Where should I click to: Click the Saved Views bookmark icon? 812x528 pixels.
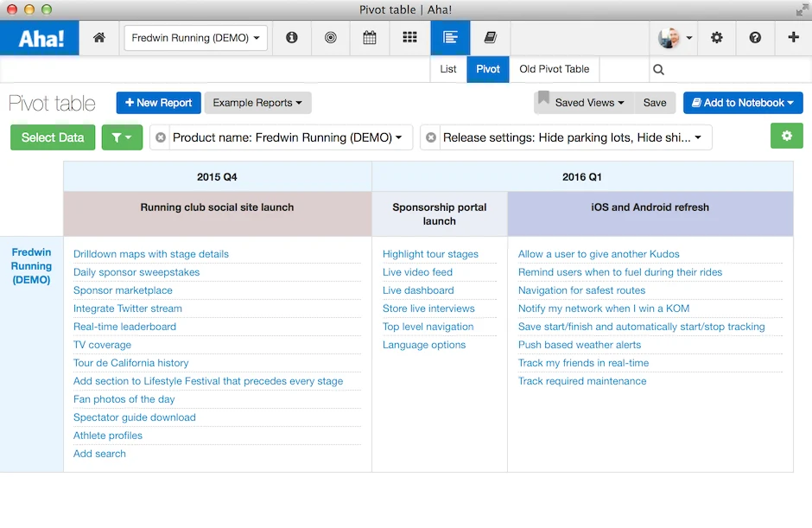tap(543, 98)
